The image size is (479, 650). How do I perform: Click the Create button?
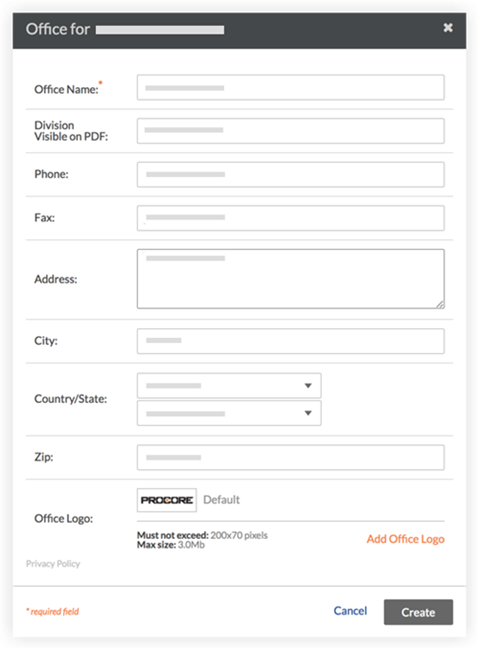click(x=418, y=612)
